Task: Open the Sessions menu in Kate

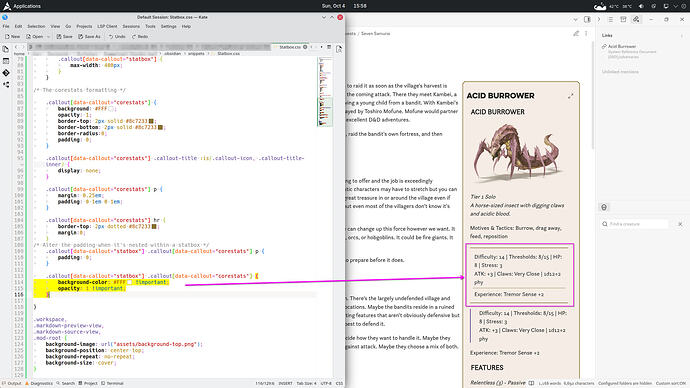Action: tap(131, 26)
